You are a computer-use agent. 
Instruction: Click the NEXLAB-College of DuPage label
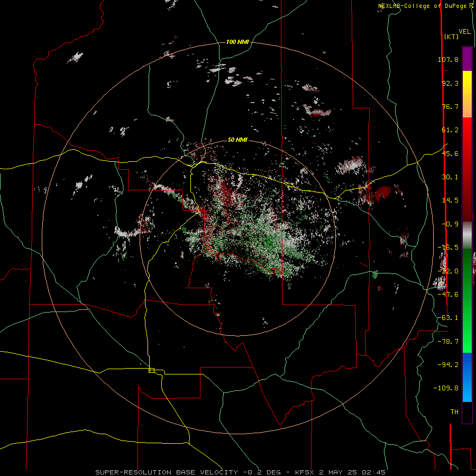[x=424, y=6]
